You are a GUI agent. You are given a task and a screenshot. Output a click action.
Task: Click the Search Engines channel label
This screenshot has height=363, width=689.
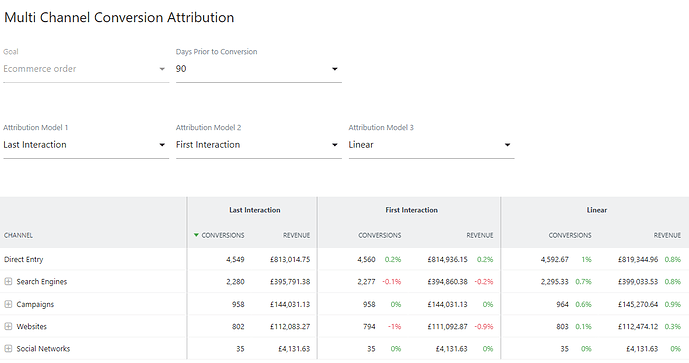pyautogui.click(x=42, y=282)
